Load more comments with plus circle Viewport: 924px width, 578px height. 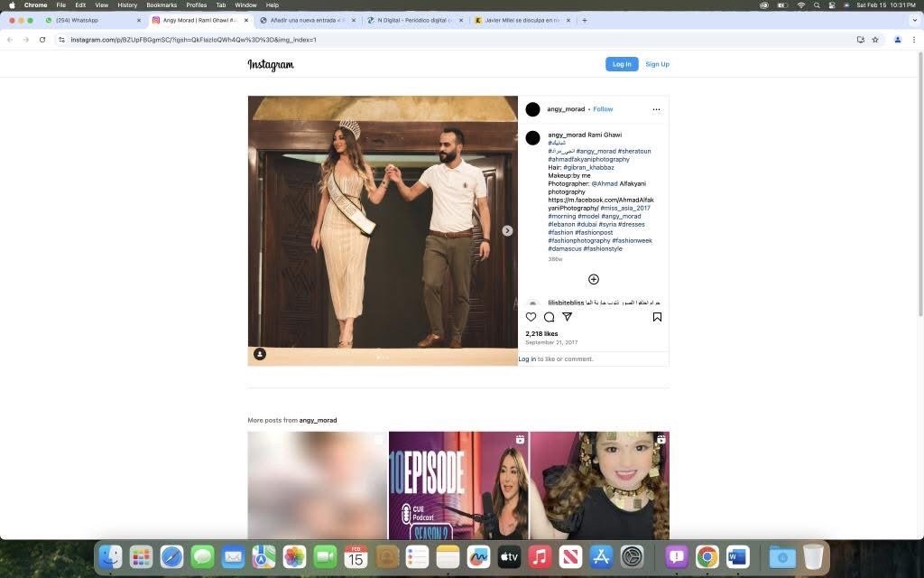point(593,279)
